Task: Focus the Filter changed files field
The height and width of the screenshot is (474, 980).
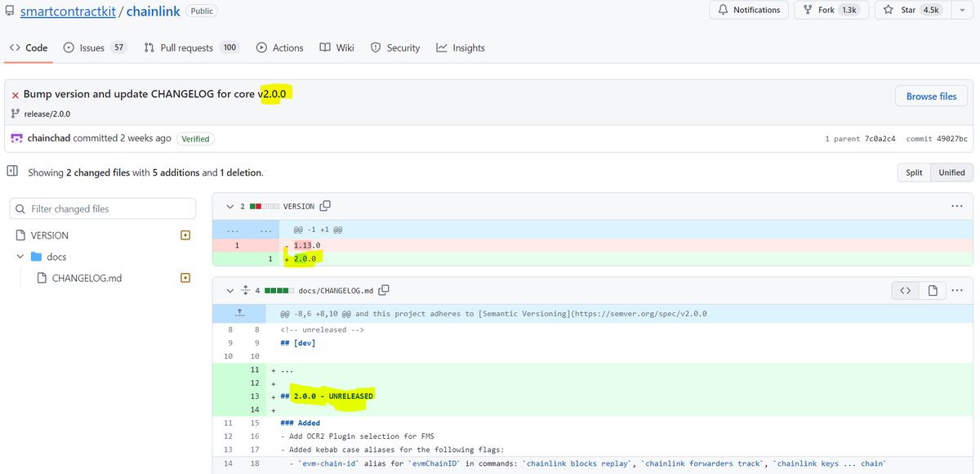Action: pyautogui.click(x=102, y=208)
